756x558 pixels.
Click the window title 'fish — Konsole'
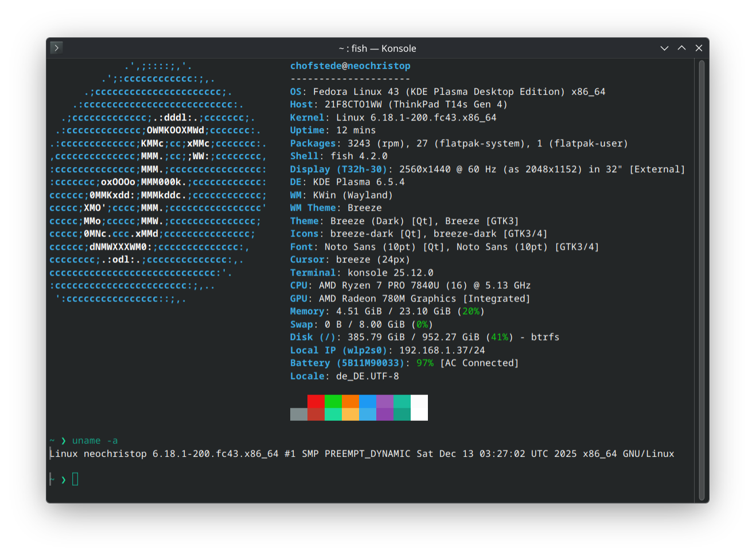pyautogui.click(x=377, y=49)
